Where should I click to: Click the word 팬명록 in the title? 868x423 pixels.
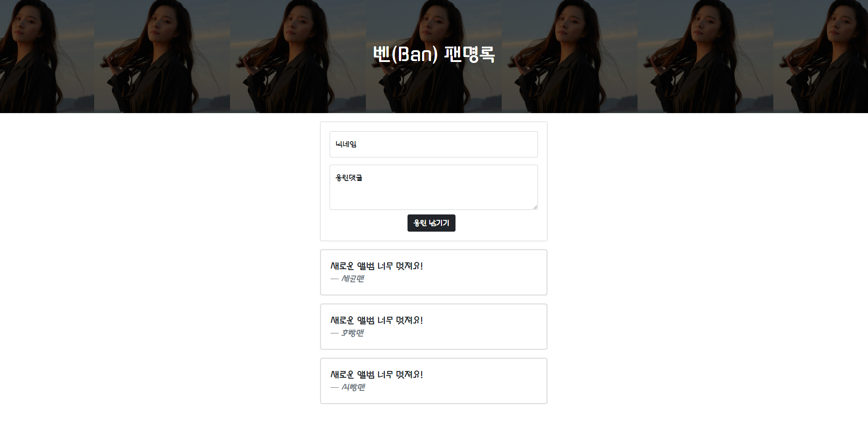point(470,54)
